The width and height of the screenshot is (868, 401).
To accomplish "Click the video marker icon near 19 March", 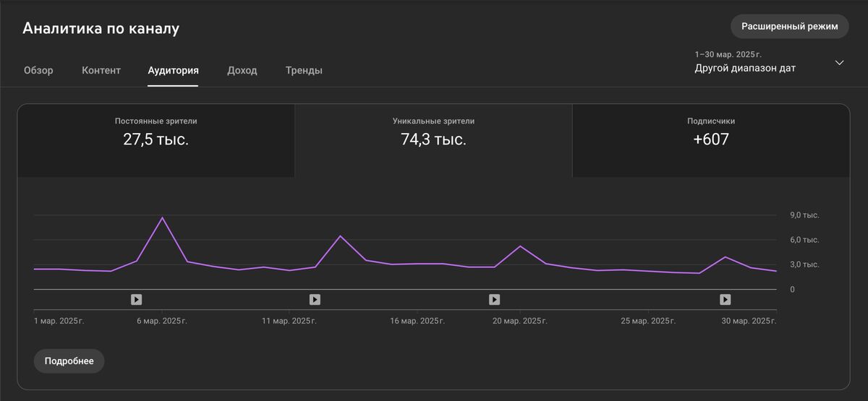I will click(x=494, y=299).
